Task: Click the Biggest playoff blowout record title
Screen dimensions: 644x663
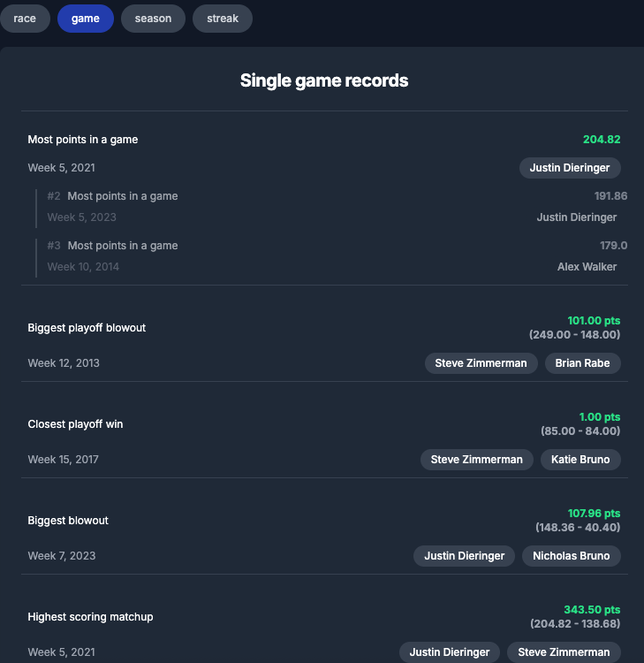Action: 87,328
